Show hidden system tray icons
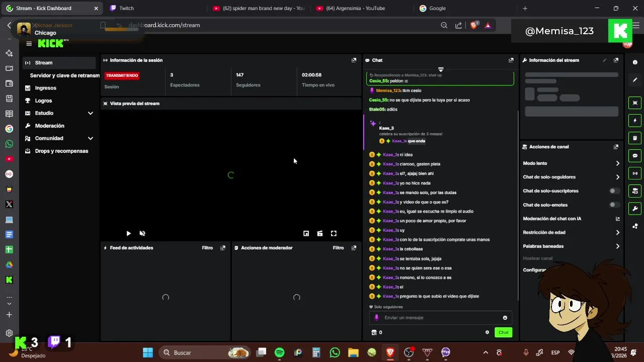This screenshot has height=362, width=644. tap(486, 352)
